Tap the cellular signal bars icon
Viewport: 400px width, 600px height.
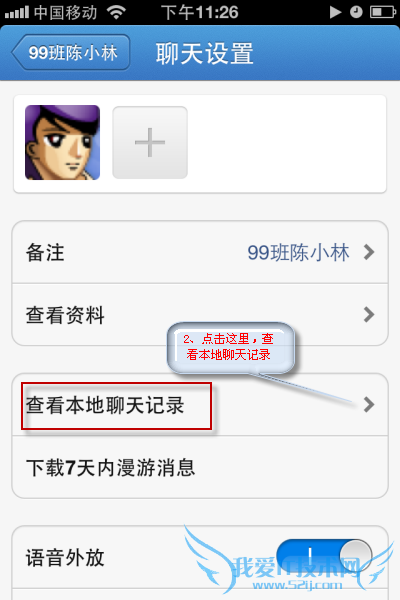17,13
